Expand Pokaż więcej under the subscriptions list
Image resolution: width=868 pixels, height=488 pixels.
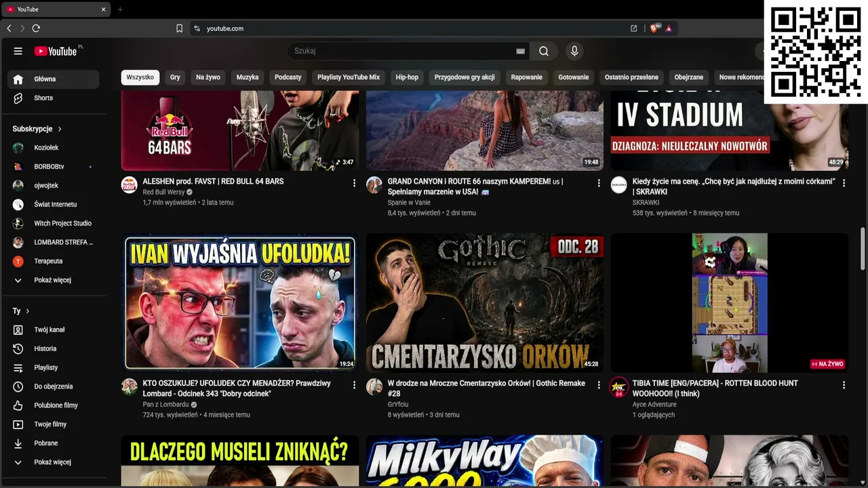(x=54, y=281)
